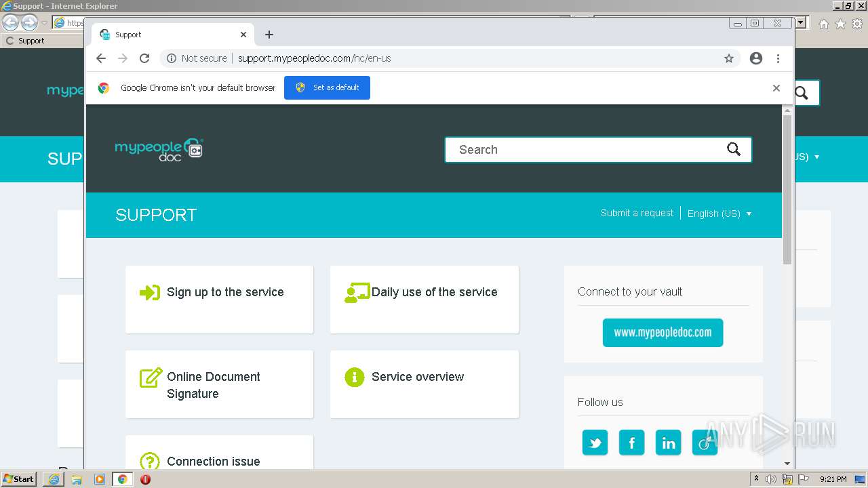
Task: Open the Windows Start menu
Action: [18, 479]
